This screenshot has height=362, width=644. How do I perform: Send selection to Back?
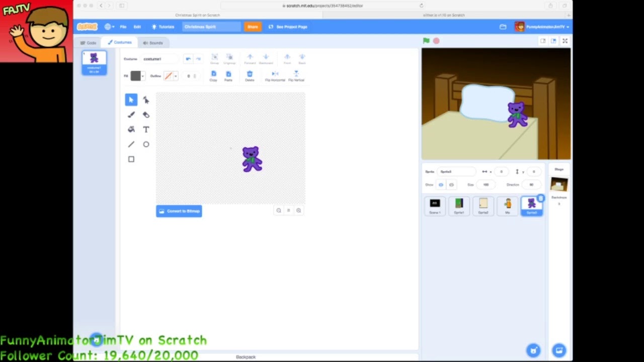pyautogui.click(x=302, y=59)
